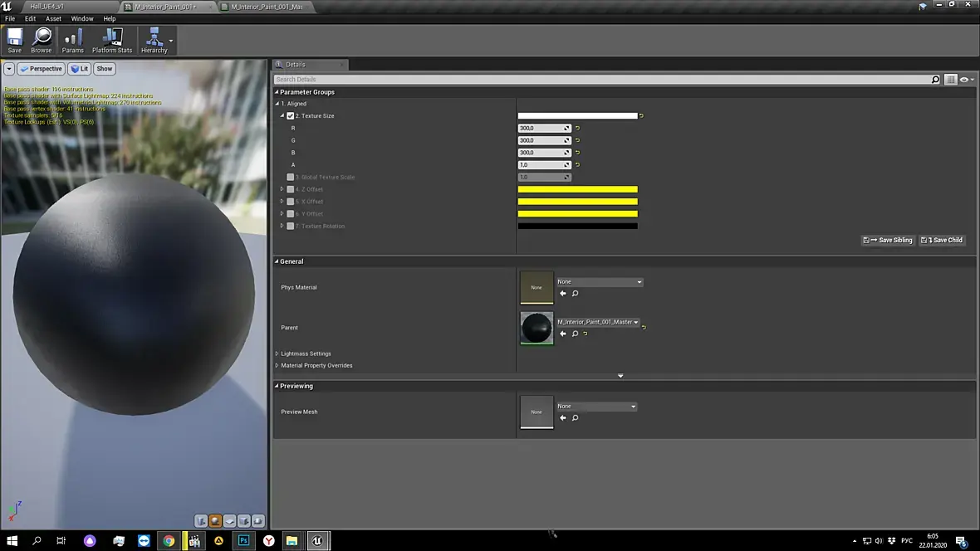The width and height of the screenshot is (980, 551).
Task: Browse to Phys Material asset in Content Browser
Action: click(x=575, y=294)
